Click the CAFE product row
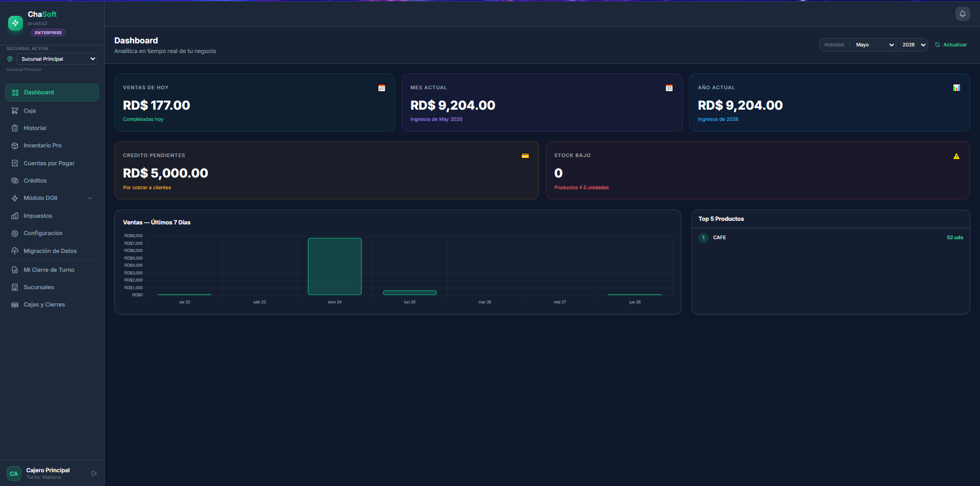 point(831,238)
